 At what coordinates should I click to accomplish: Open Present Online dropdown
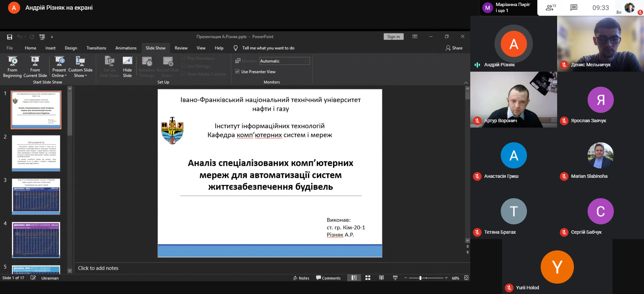coord(59,67)
